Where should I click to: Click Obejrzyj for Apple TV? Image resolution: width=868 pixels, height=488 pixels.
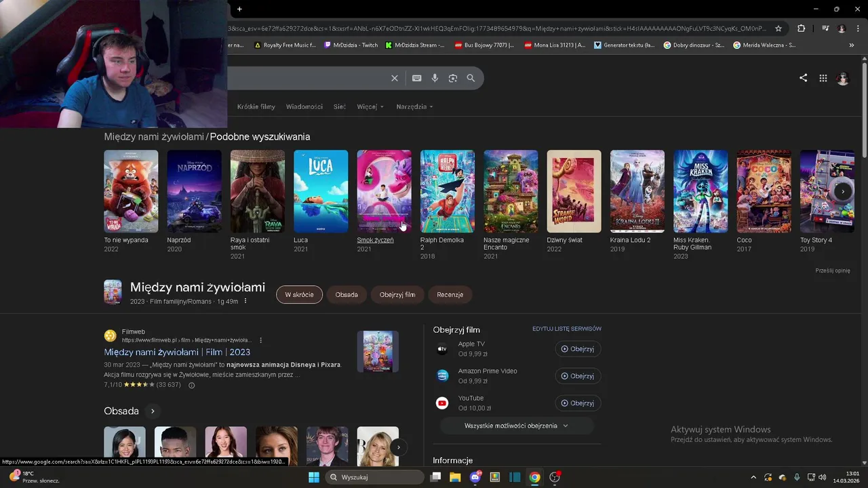tap(578, 349)
